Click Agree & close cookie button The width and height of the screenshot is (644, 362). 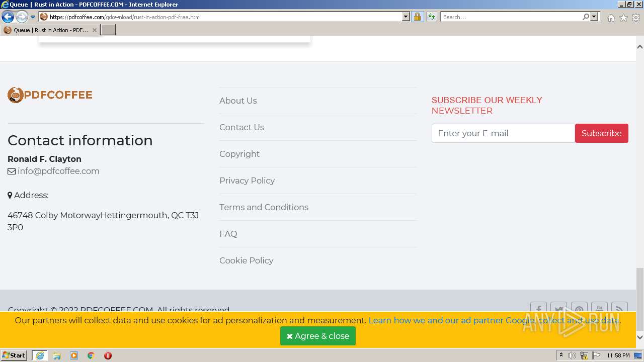click(318, 336)
